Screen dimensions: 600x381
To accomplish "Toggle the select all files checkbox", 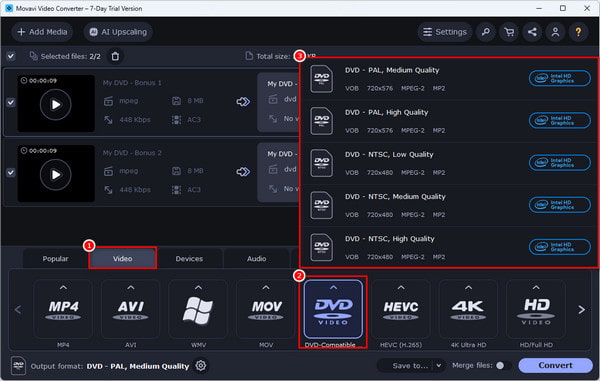I will (x=11, y=56).
